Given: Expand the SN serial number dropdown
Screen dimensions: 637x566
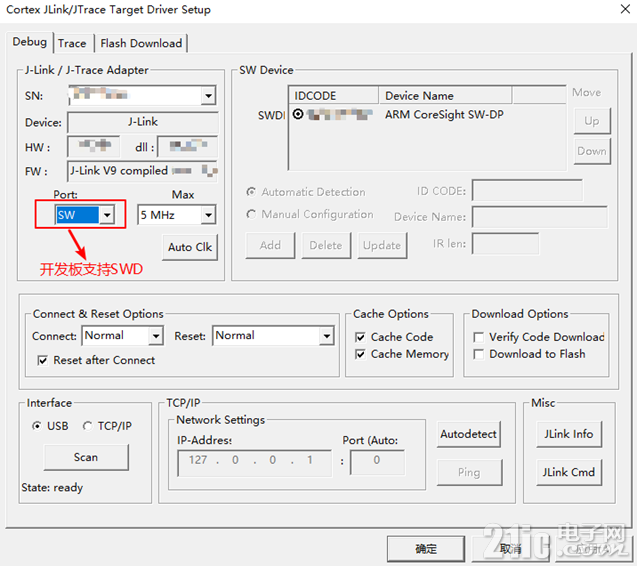Looking at the screenshot, I should tap(208, 95).
